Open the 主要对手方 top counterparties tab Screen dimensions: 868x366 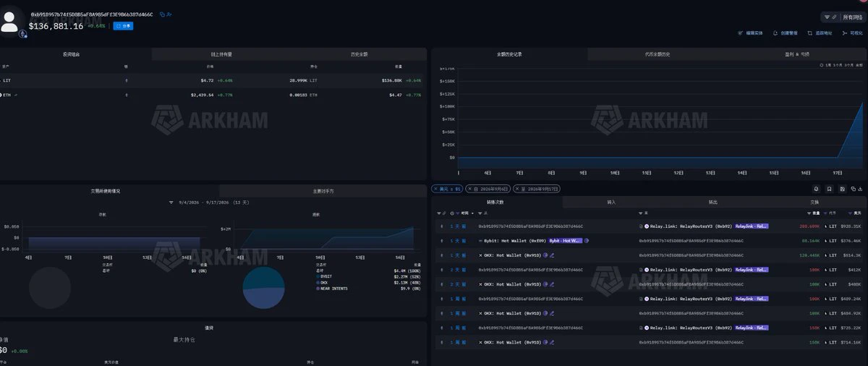point(323,191)
